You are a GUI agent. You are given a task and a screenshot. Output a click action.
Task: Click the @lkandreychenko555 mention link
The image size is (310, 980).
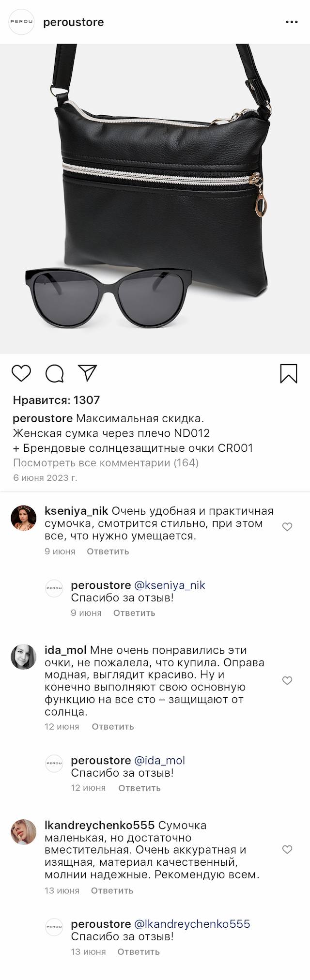192,924
